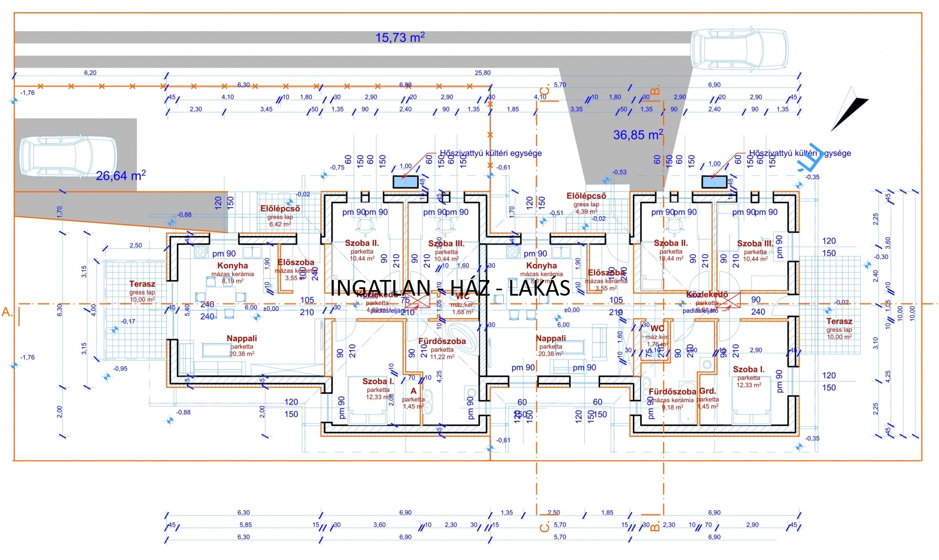Click the 36,85 m² driveway area label
939x560 pixels.
pyautogui.click(x=638, y=134)
